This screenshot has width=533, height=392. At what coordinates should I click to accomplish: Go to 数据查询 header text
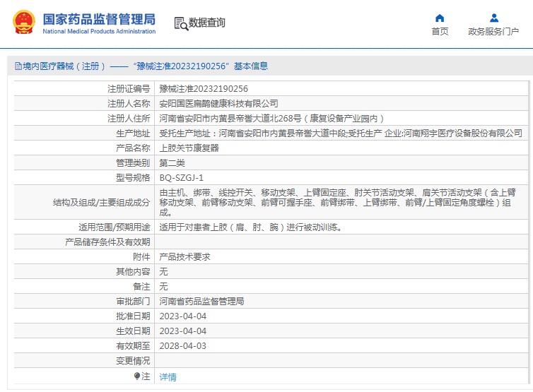207,23
